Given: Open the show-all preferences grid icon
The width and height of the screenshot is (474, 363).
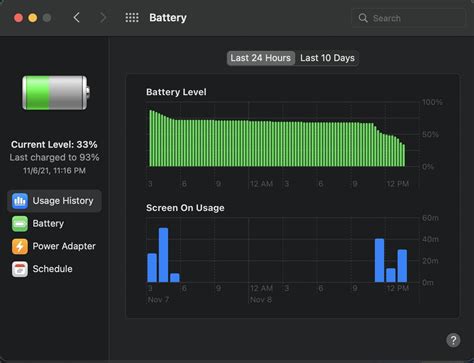Looking at the screenshot, I should coord(132,18).
